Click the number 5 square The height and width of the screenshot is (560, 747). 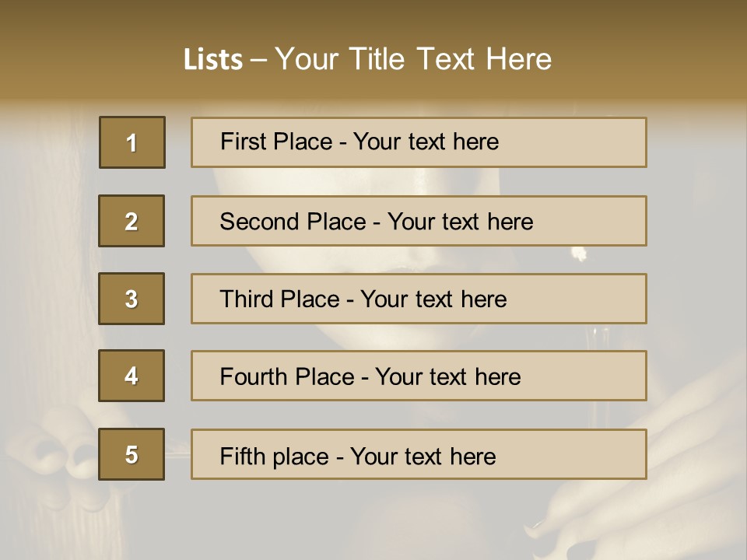(x=132, y=454)
